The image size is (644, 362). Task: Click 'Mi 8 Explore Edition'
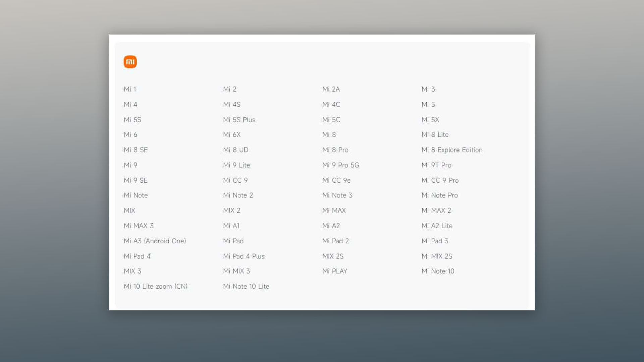point(452,150)
